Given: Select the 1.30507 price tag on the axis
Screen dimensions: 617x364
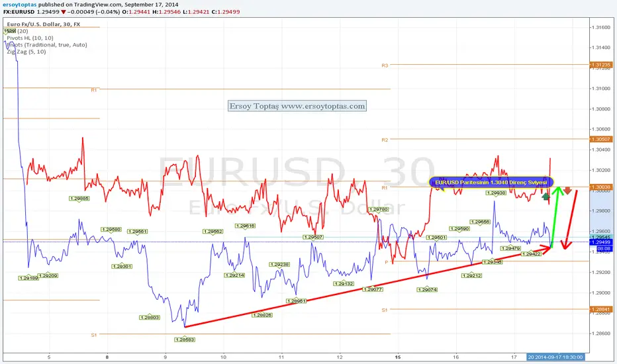Looking at the screenshot, I should 601,139.
